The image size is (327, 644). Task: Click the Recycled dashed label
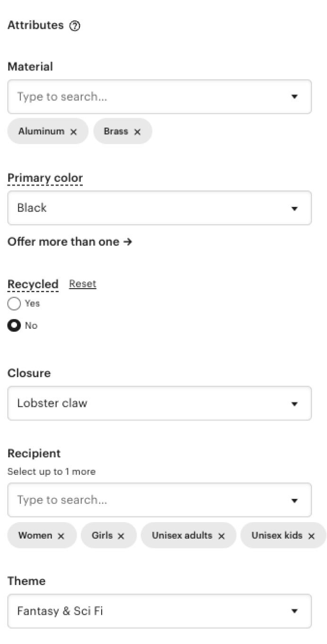(x=33, y=284)
